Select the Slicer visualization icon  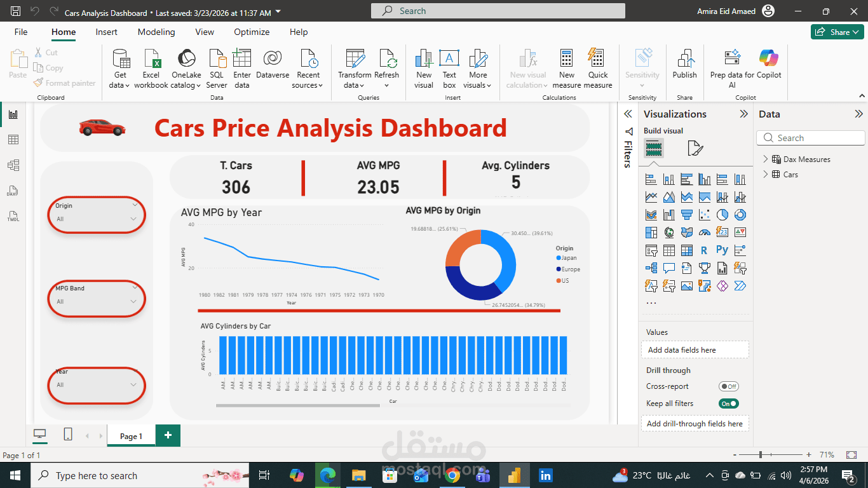[651, 250]
